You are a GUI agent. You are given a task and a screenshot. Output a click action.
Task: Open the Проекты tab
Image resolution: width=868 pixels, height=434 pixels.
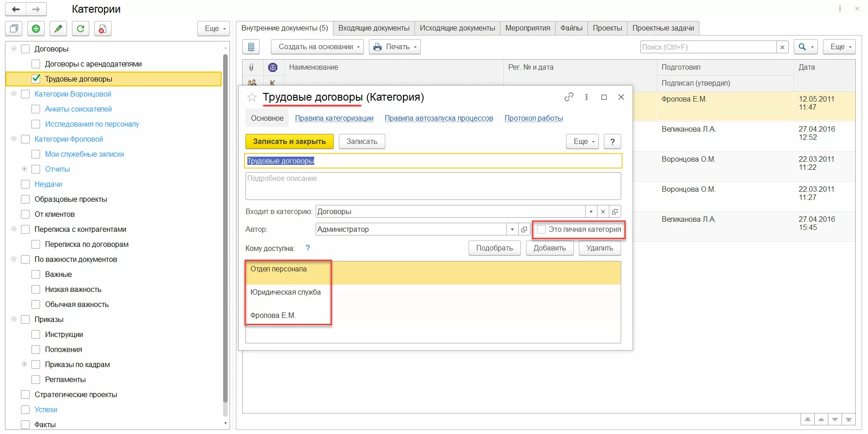[608, 28]
